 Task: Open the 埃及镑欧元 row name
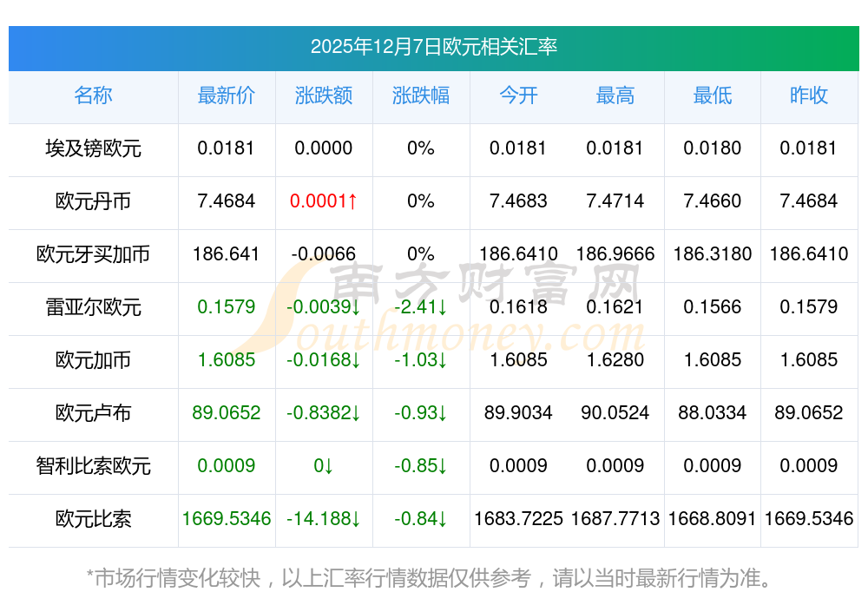pos(93,148)
